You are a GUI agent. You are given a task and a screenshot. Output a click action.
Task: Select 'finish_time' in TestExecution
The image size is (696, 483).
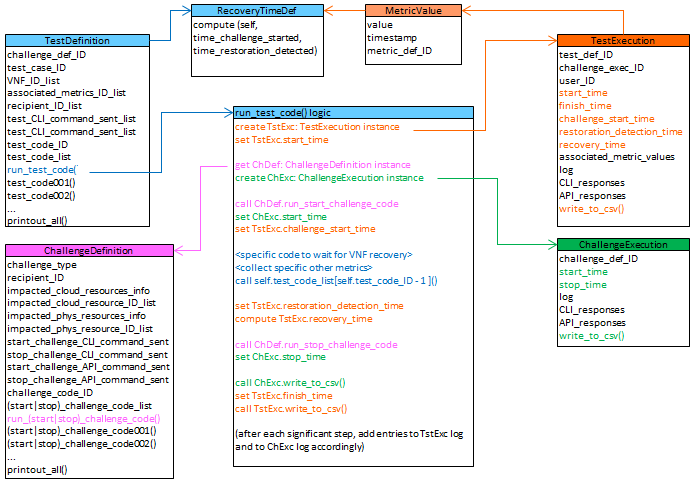(585, 106)
